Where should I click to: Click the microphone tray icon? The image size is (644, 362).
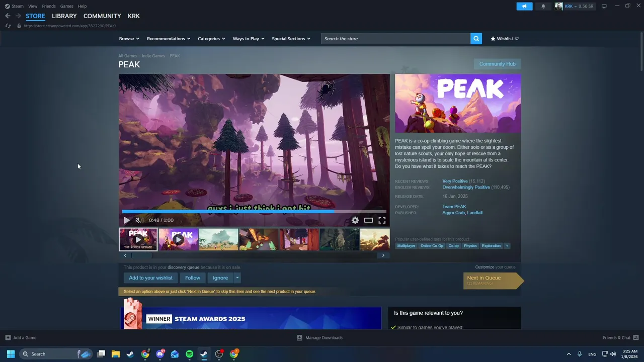[580, 354]
